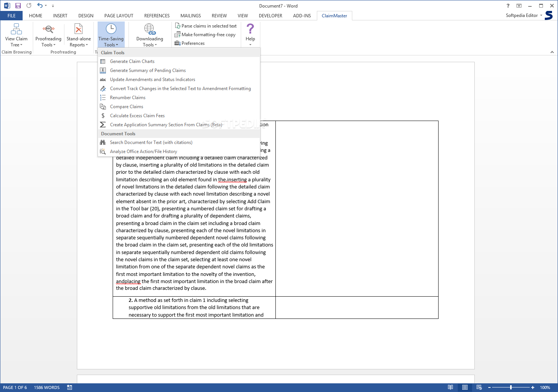Switch to Print Layout view
Screen dimensions: 558x392
tap(465, 387)
